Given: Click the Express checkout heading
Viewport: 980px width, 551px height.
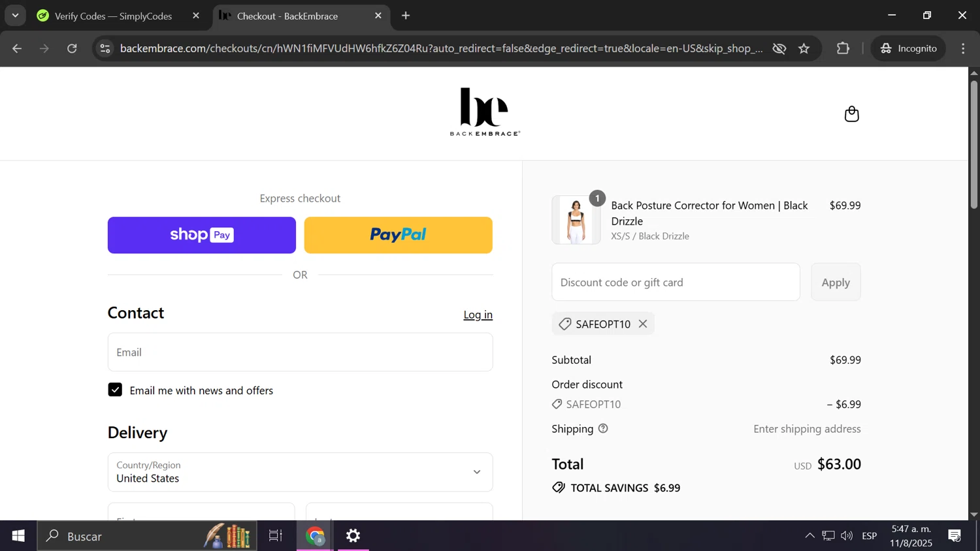Looking at the screenshot, I should coord(300,198).
